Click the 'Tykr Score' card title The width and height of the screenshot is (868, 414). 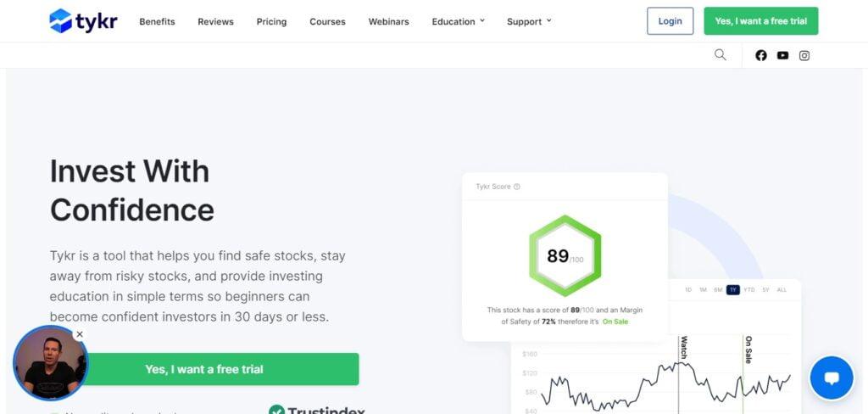click(493, 187)
